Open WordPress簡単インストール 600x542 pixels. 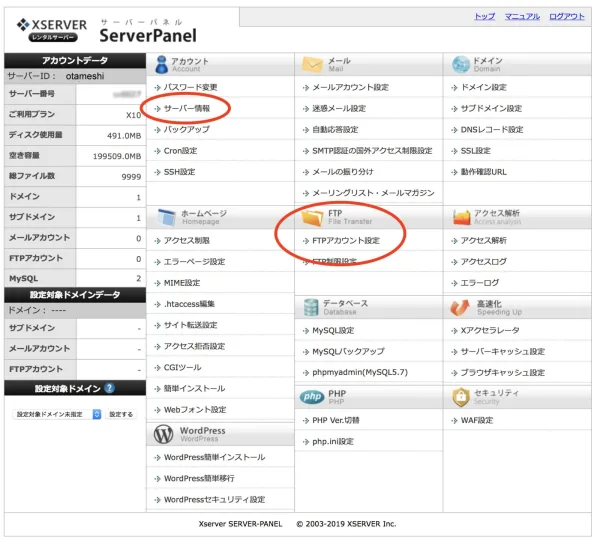(214, 457)
